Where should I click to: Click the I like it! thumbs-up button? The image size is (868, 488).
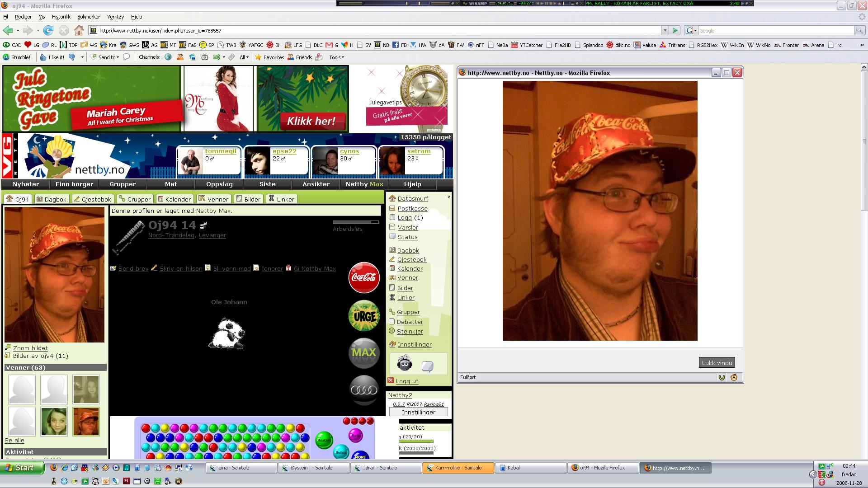coord(52,57)
